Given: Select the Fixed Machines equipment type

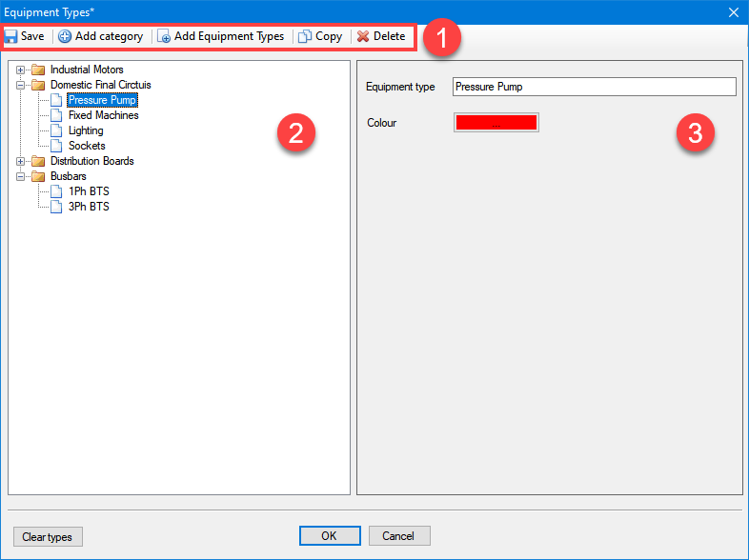Looking at the screenshot, I should click(104, 115).
